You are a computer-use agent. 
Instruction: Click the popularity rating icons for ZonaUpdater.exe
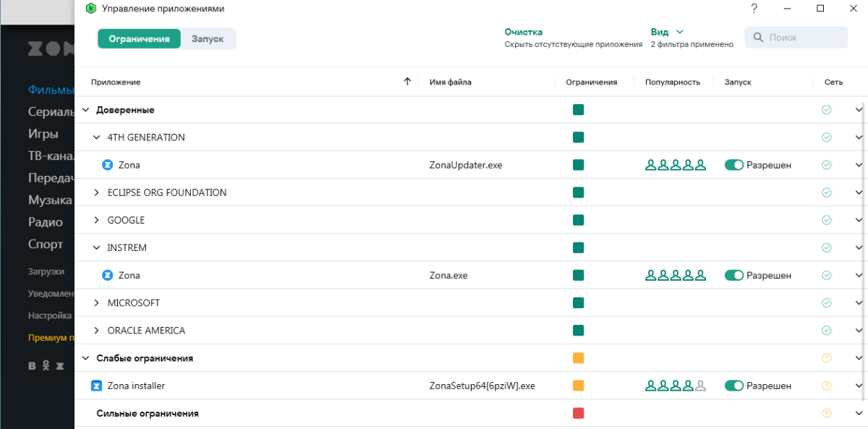[675, 165]
